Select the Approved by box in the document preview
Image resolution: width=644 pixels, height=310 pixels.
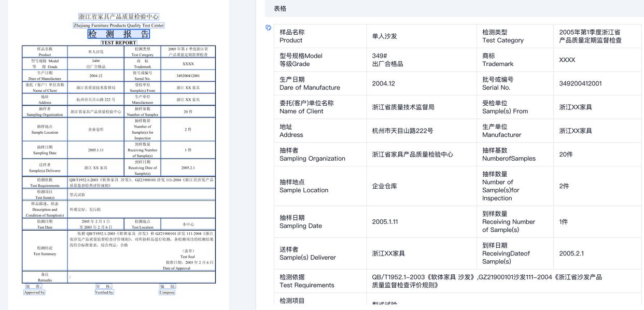coord(34,292)
